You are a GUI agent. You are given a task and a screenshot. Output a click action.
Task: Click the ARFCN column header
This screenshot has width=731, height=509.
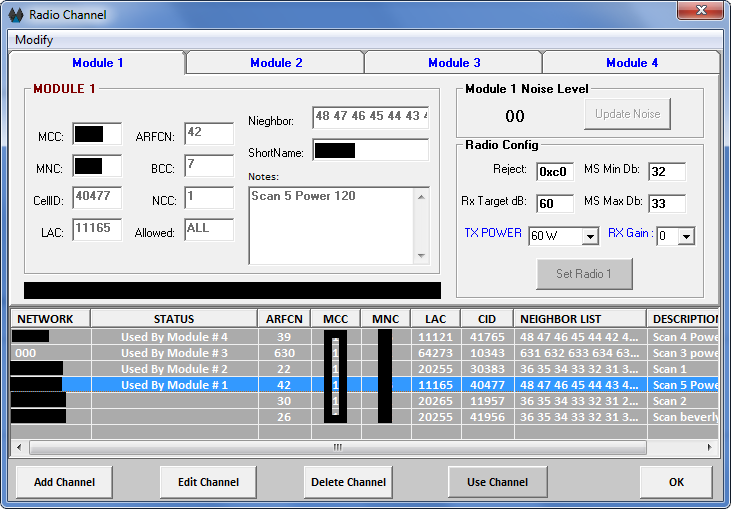284,319
